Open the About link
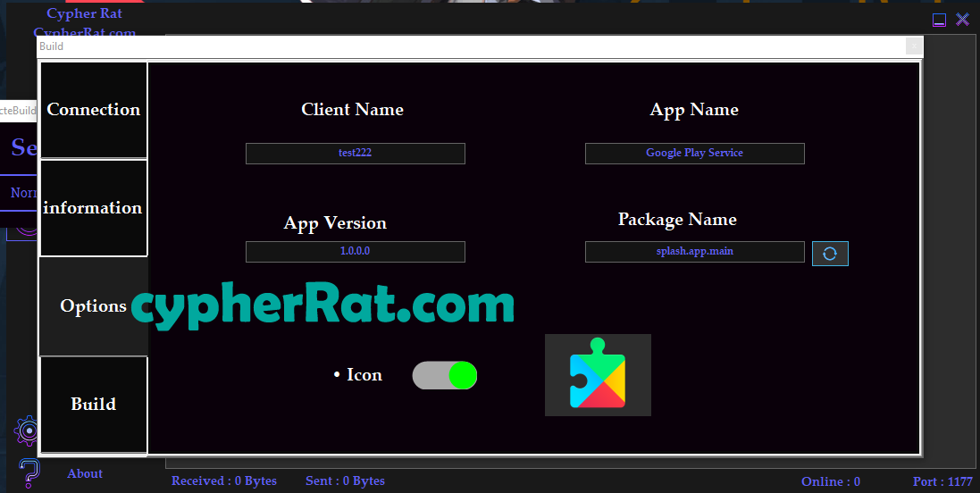The width and height of the screenshot is (980, 493). 85,474
